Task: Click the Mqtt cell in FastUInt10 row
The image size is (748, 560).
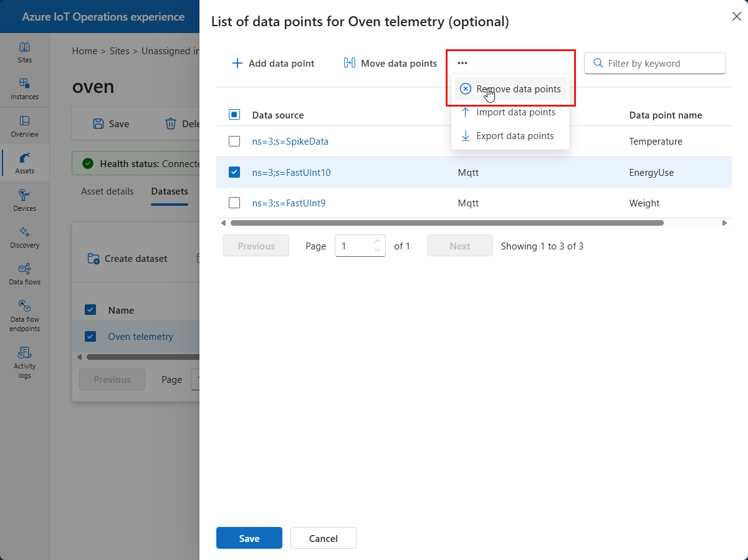Action: click(468, 172)
